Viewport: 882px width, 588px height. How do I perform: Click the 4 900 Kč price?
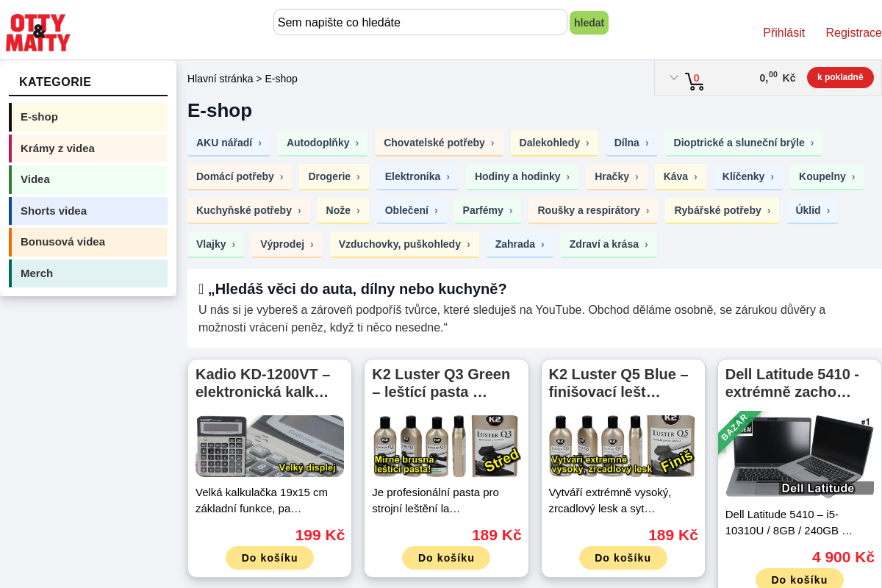click(843, 557)
